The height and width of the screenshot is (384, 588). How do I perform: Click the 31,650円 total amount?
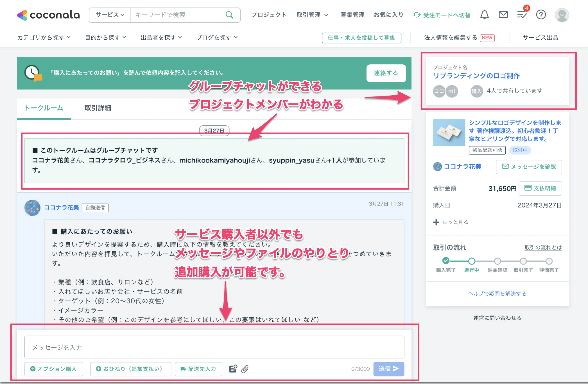pos(502,188)
